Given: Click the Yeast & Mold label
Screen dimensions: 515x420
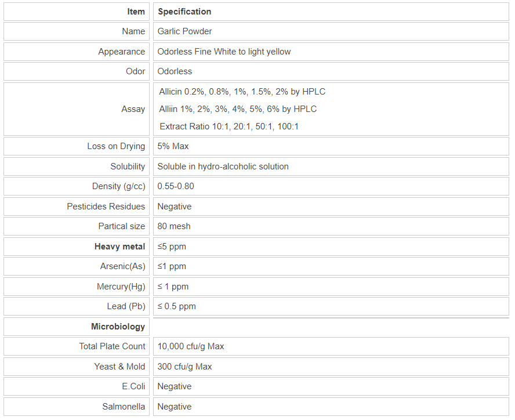Looking at the screenshot, I should click(119, 367).
